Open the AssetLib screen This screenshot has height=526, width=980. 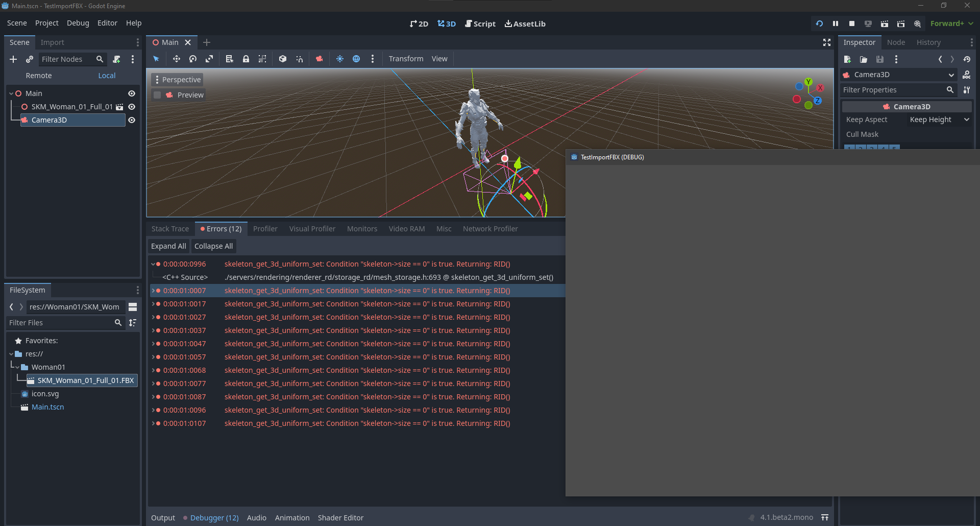coord(525,23)
